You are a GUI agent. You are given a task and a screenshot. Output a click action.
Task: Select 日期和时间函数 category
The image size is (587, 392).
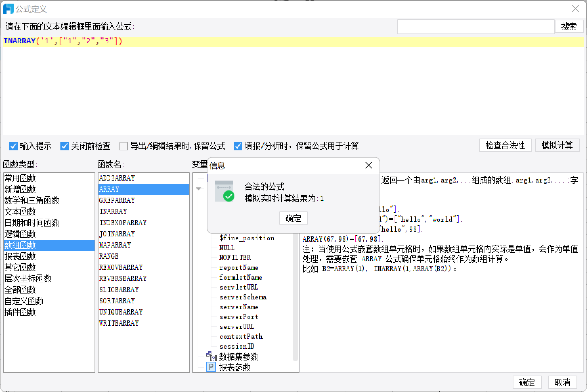point(49,223)
